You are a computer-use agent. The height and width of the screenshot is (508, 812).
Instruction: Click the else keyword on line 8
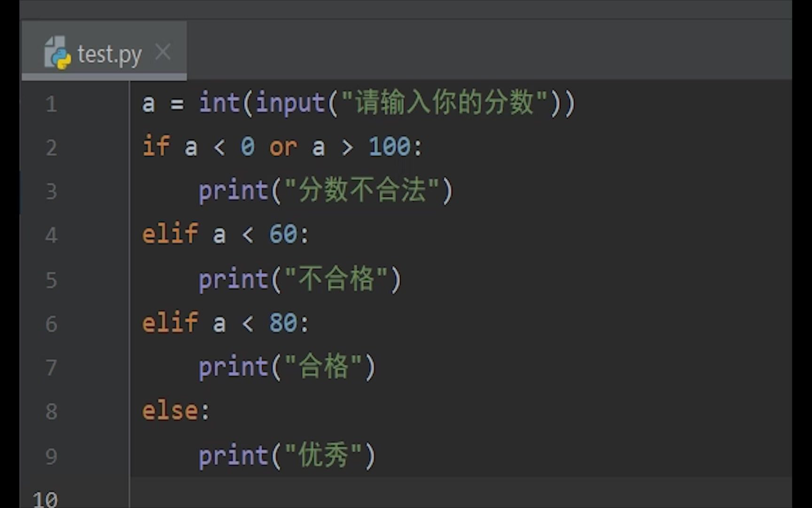pos(170,411)
